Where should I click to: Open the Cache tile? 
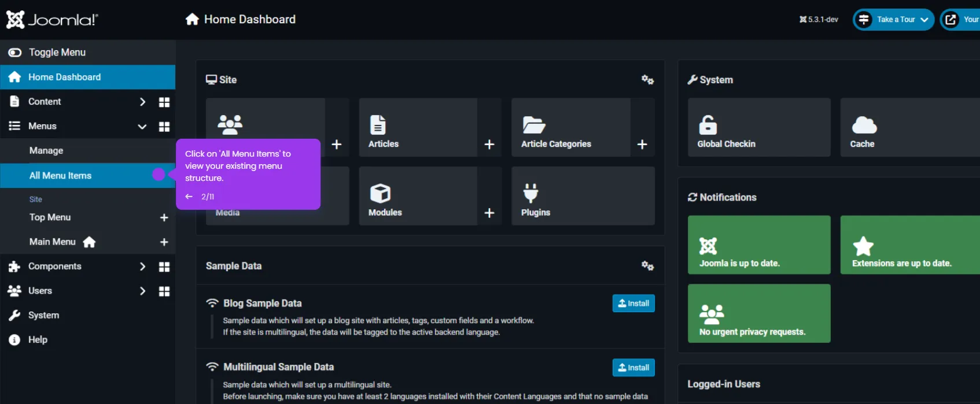[x=910, y=127]
